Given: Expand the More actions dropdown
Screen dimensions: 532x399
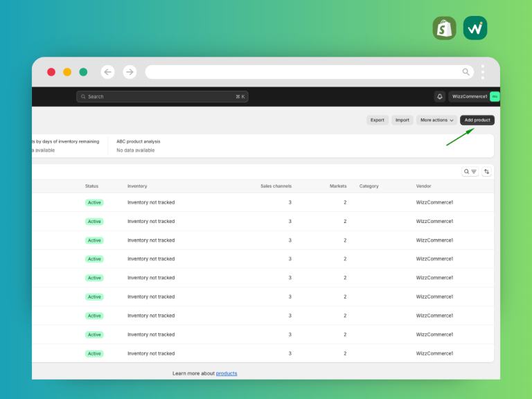Looking at the screenshot, I should (436, 120).
